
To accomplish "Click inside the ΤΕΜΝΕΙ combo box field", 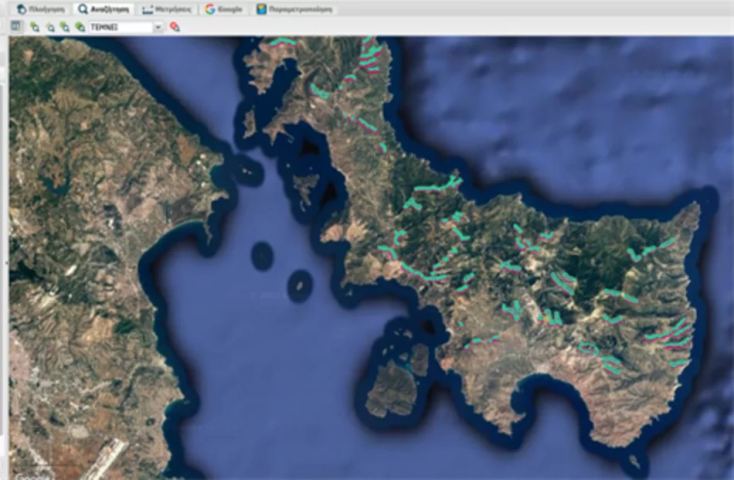I will 118,27.
